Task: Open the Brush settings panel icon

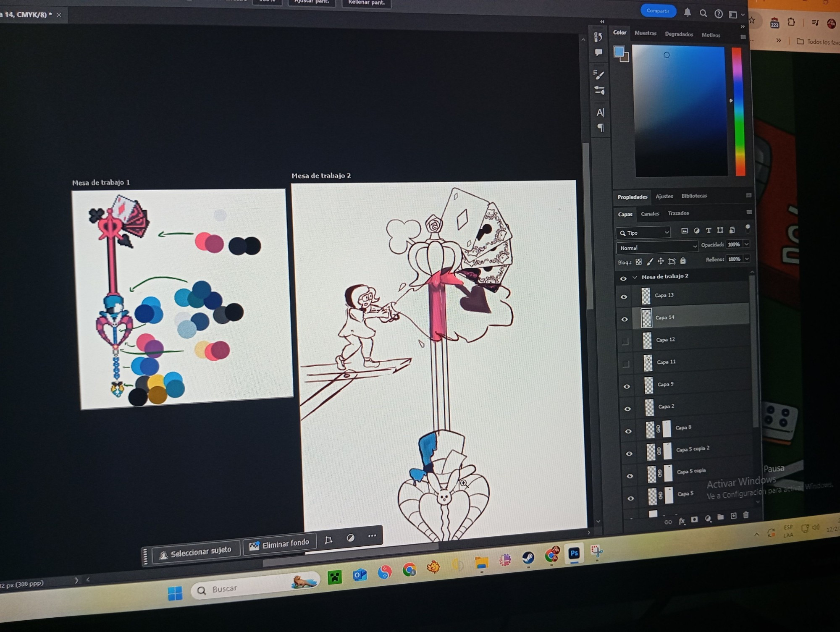Action: tap(598, 75)
